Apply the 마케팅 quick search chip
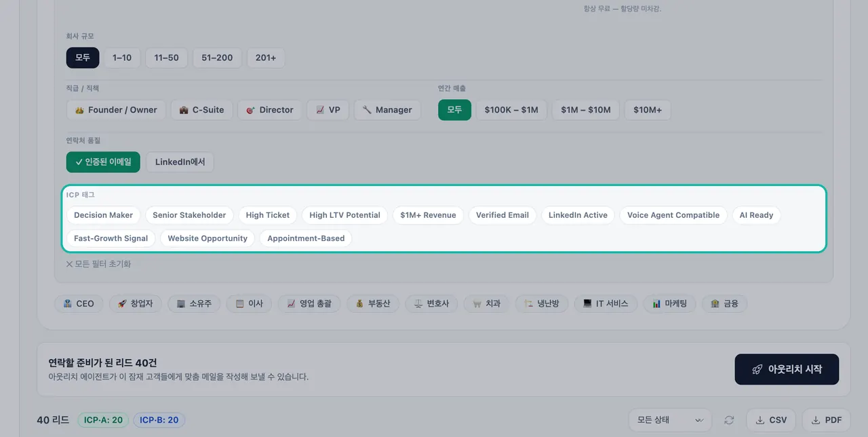The height and width of the screenshot is (437, 868). (x=669, y=303)
